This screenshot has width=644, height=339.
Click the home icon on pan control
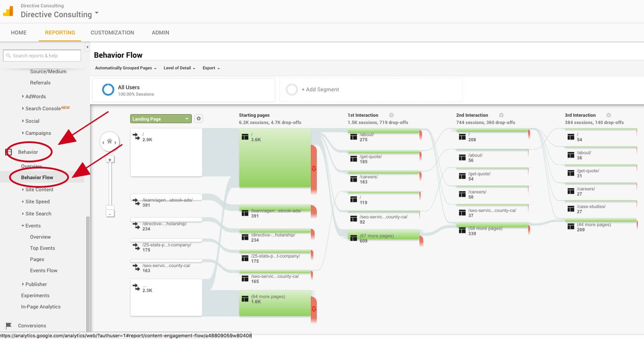(x=109, y=141)
